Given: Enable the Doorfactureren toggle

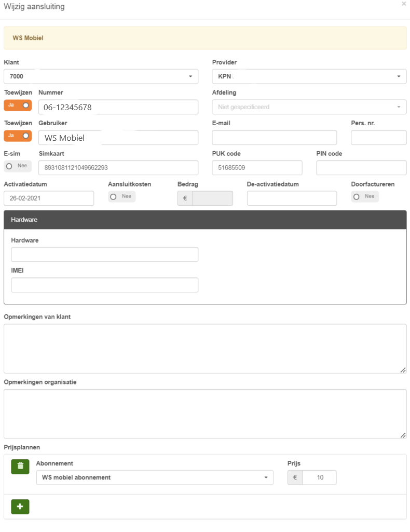Looking at the screenshot, I should tap(365, 196).
